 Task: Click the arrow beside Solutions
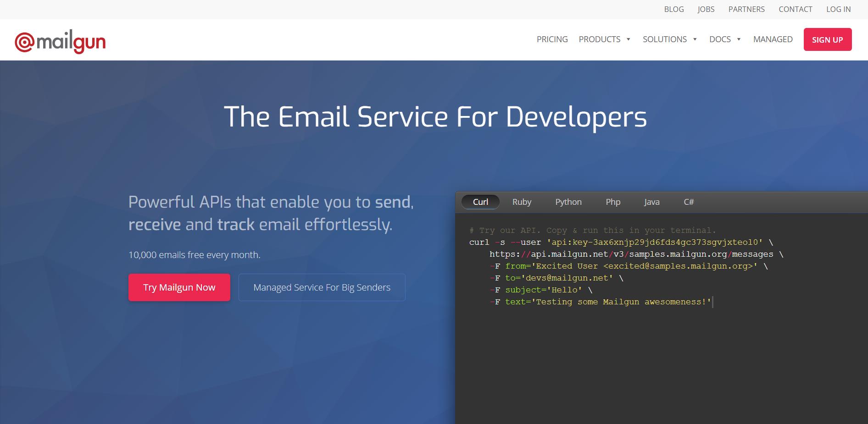pos(695,39)
